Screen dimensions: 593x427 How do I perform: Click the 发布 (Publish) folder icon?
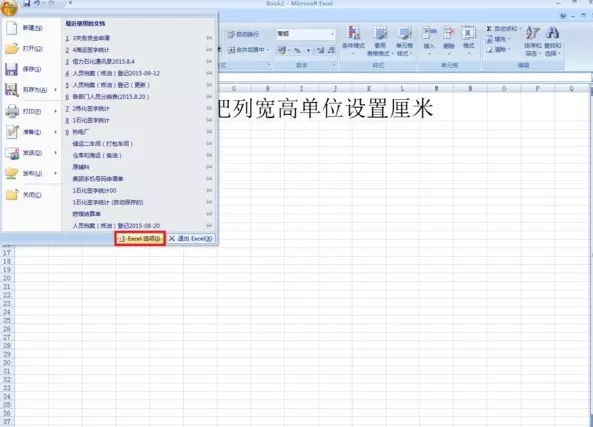(x=12, y=173)
